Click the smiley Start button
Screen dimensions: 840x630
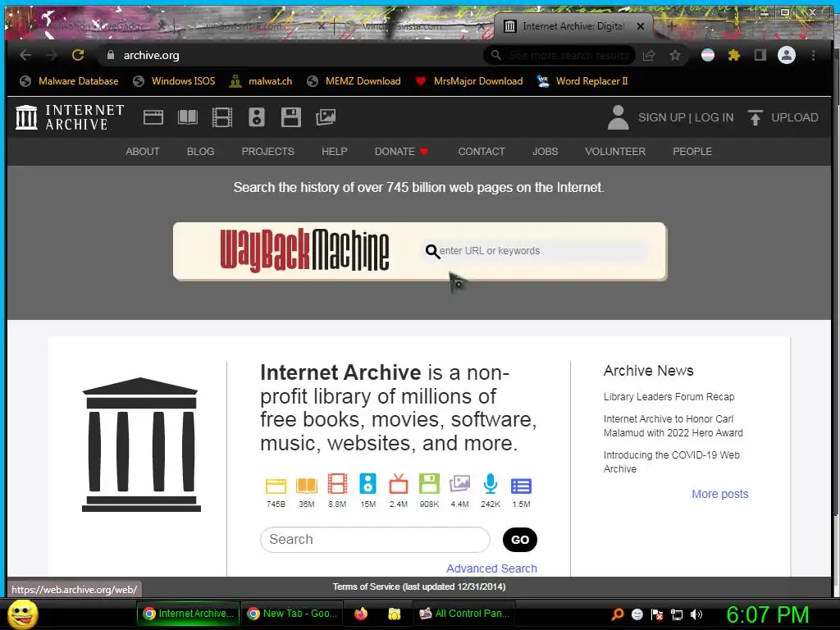(23, 614)
